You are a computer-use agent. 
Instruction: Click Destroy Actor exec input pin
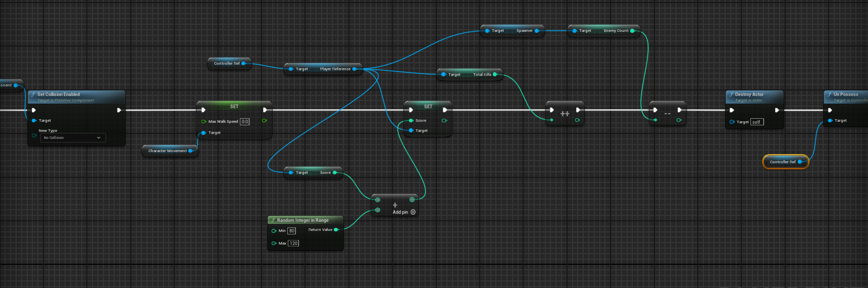coord(732,110)
